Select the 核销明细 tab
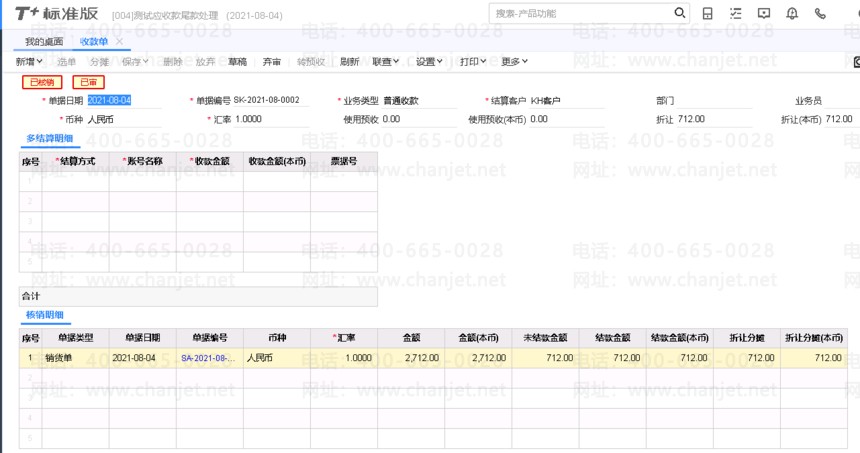 click(x=46, y=316)
